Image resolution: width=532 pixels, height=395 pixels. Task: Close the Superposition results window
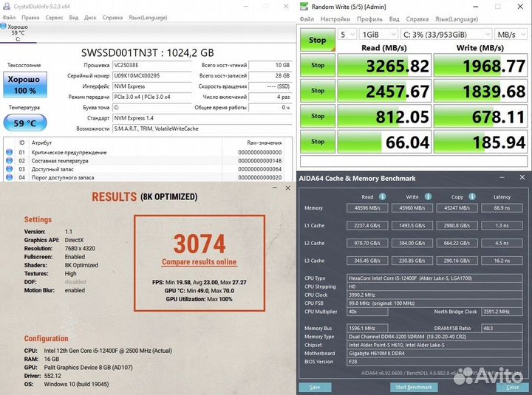tap(287, 188)
